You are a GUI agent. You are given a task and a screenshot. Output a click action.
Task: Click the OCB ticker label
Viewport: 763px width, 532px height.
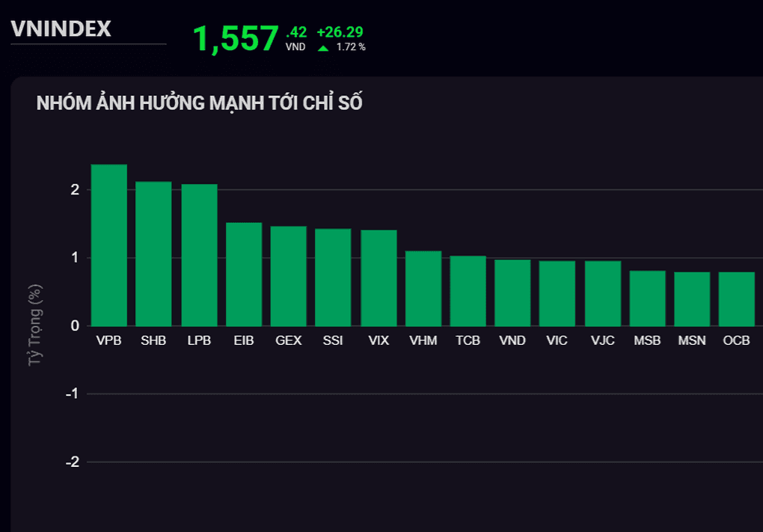point(736,340)
